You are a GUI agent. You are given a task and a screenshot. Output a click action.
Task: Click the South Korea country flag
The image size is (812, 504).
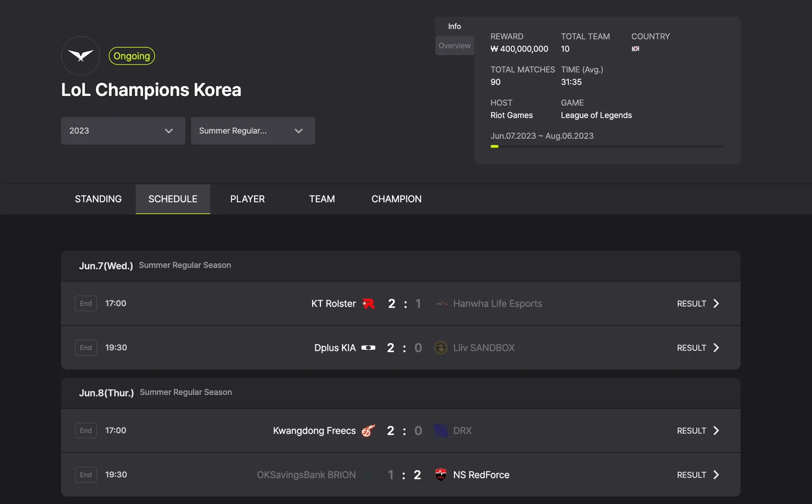pyautogui.click(x=635, y=49)
